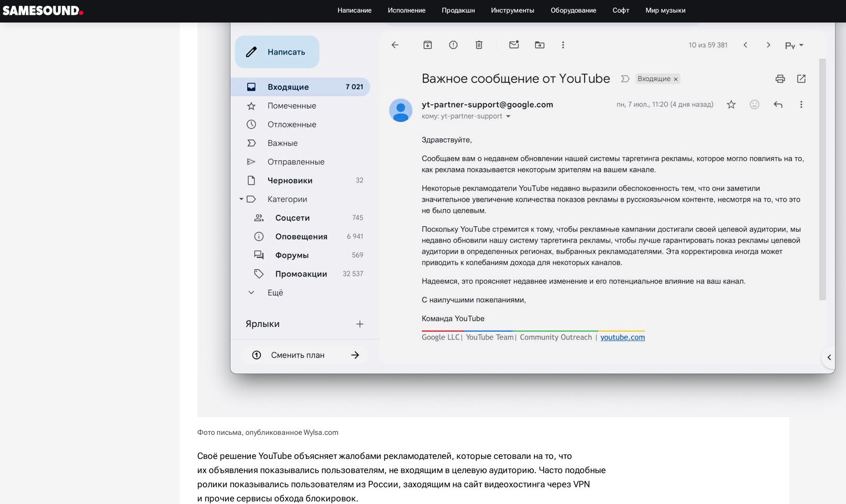
Task: Open the Оборудование menu item
Action: pyautogui.click(x=574, y=10)
